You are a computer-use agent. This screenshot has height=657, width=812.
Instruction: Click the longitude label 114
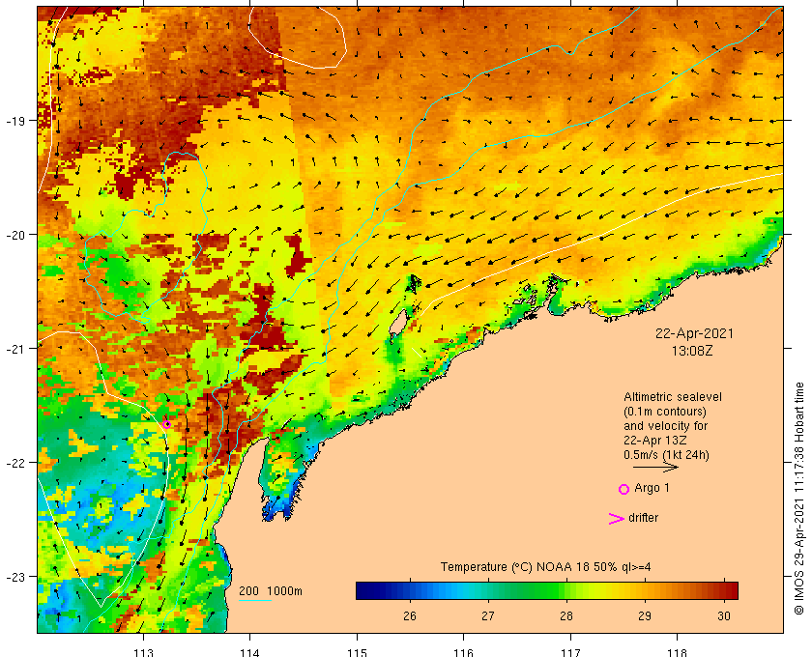point(250,652)
